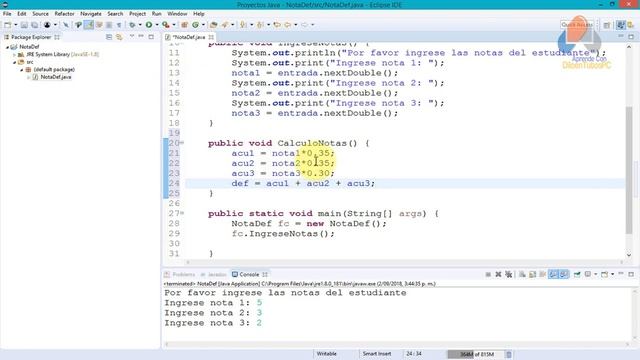Viewport: 640px width, 360px height.
Task: Open the Package Explorer View Menu chevron
Action: (131, 37)
